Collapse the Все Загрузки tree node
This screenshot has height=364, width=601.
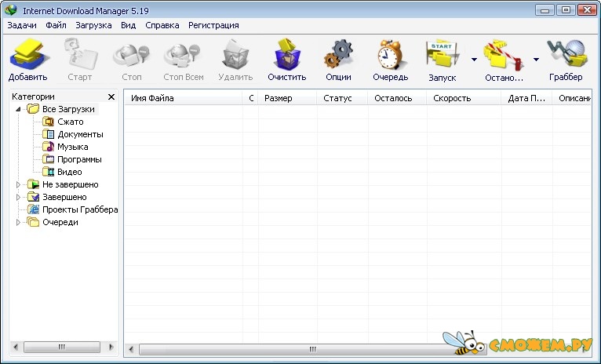(x=18, y=110)
